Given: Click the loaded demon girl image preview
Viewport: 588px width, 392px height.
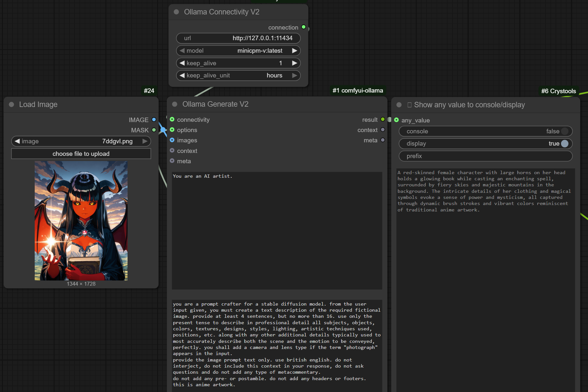Looking at the screenshot, I should [81, 221].
